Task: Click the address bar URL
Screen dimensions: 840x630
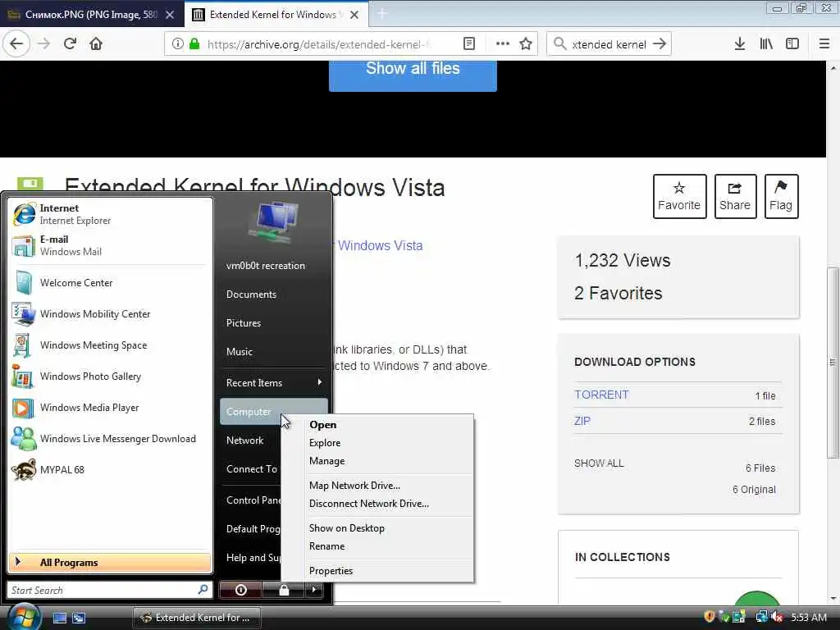Action: [318, 44]
